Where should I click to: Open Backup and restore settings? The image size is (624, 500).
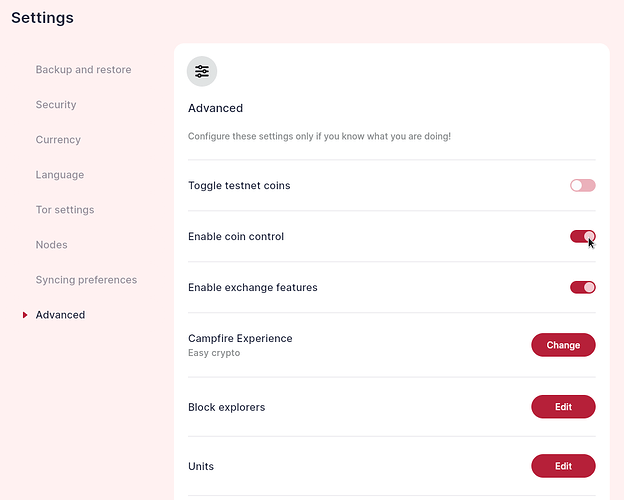point(83,70)
